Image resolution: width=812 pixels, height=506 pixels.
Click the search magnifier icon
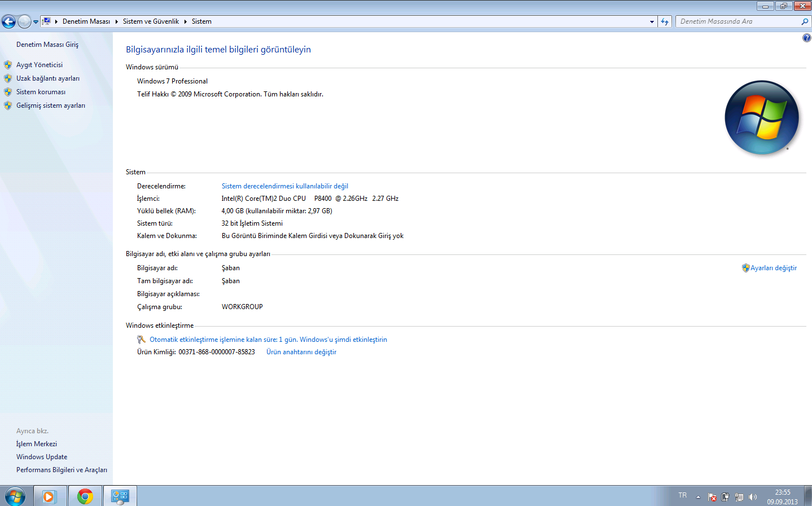point(805,21)
